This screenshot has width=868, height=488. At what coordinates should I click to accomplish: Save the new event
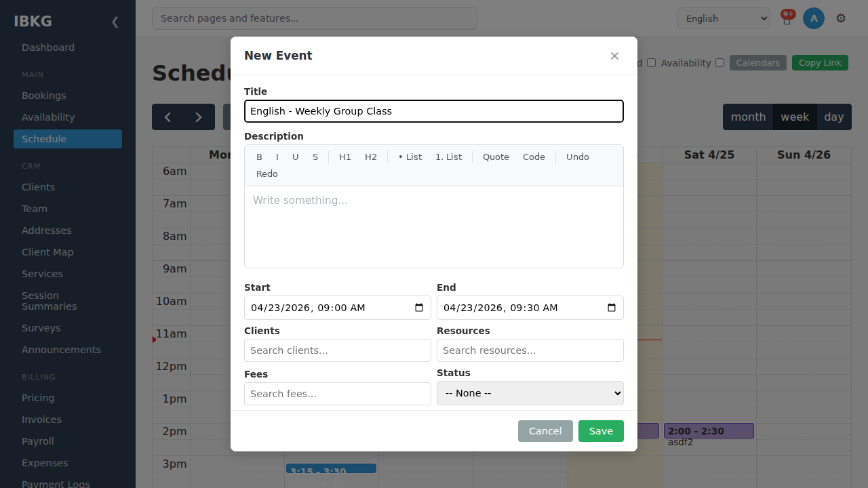click(601, 431)
